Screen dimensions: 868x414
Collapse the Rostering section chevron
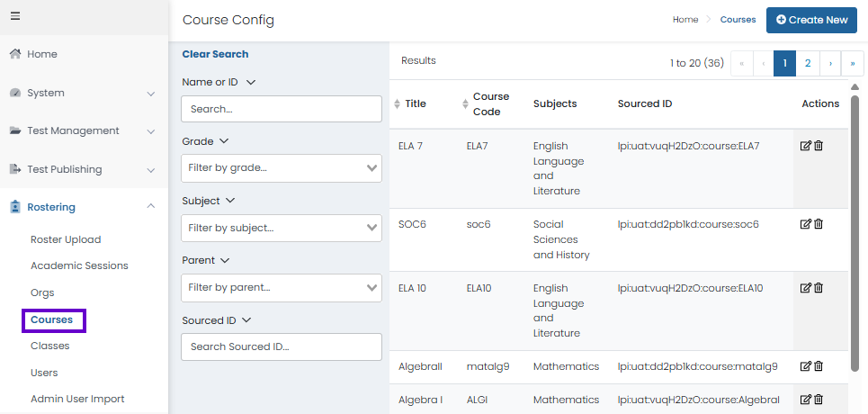click(150, 206)
